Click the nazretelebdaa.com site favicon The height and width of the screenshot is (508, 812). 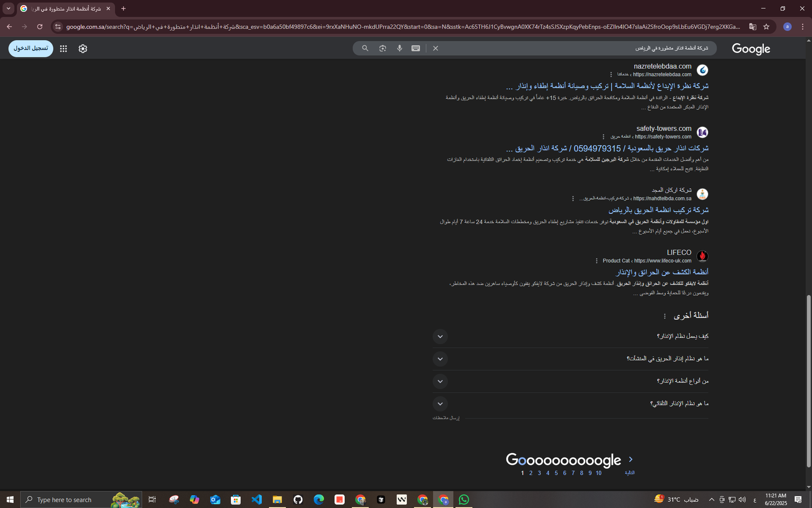tap(702, 70)
